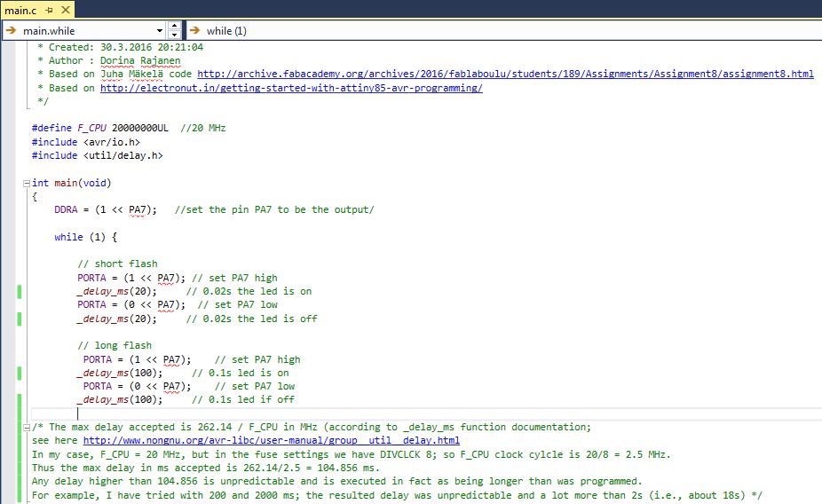
Task: Click the orange arrow beside while (1)
Action: click(x=195, y=30)
